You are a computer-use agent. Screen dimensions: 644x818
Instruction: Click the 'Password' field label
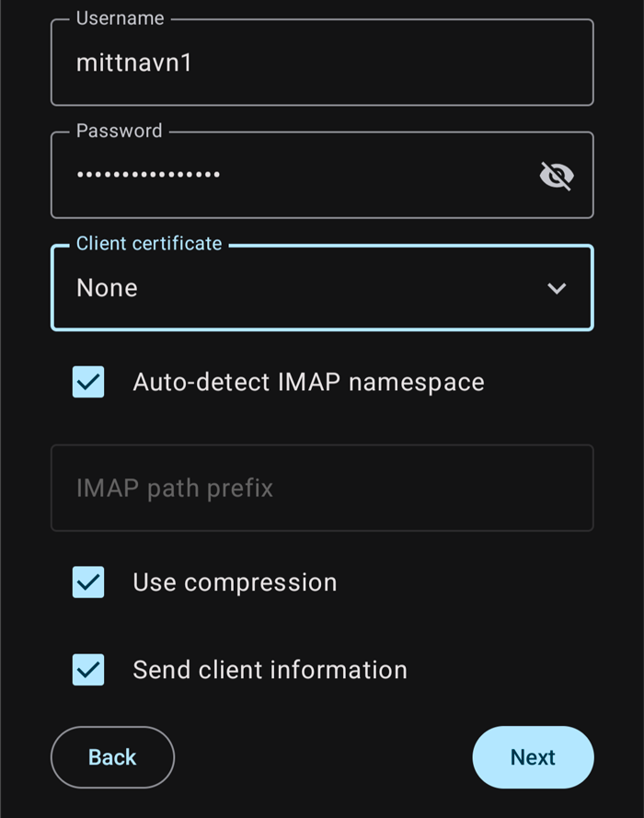pos(119,131)
